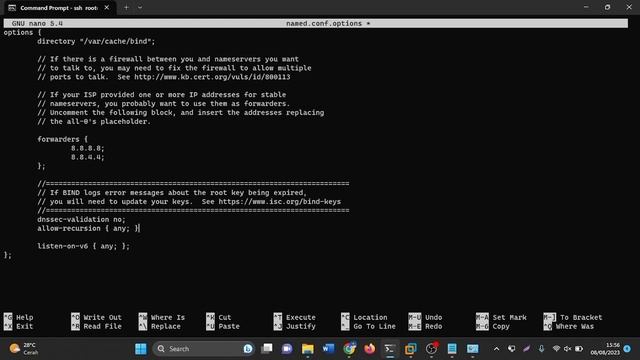Screen dimensions: 640x360
Task: Open File Explorer from the taskbar
Action: point(307,349)
